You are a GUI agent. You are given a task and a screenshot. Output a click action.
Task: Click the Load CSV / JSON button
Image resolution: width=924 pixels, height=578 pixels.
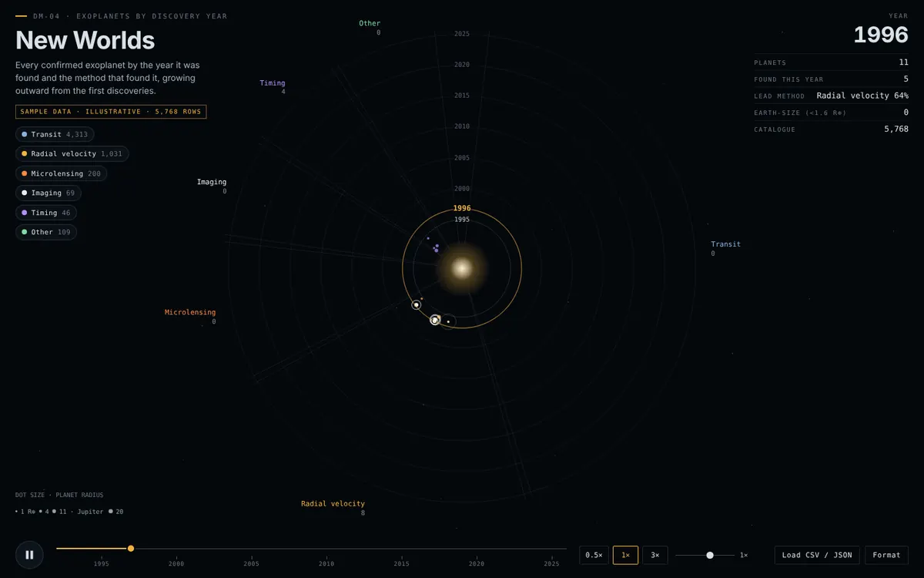point(817,555)
